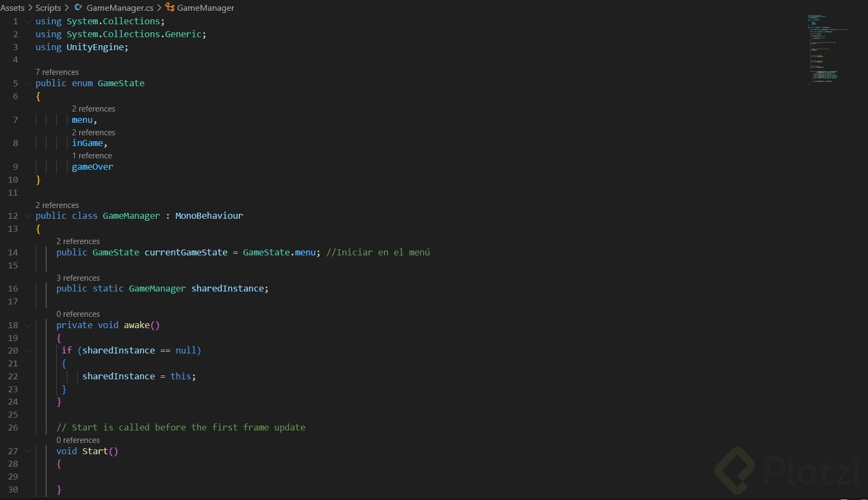Click the C# file icon in the breadcrumb

click(x=78, y=8)
